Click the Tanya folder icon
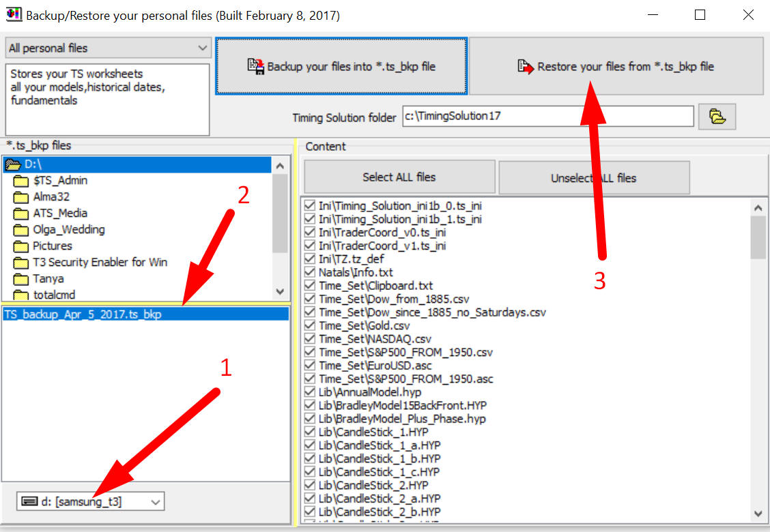770x532 pixels. 20,279
